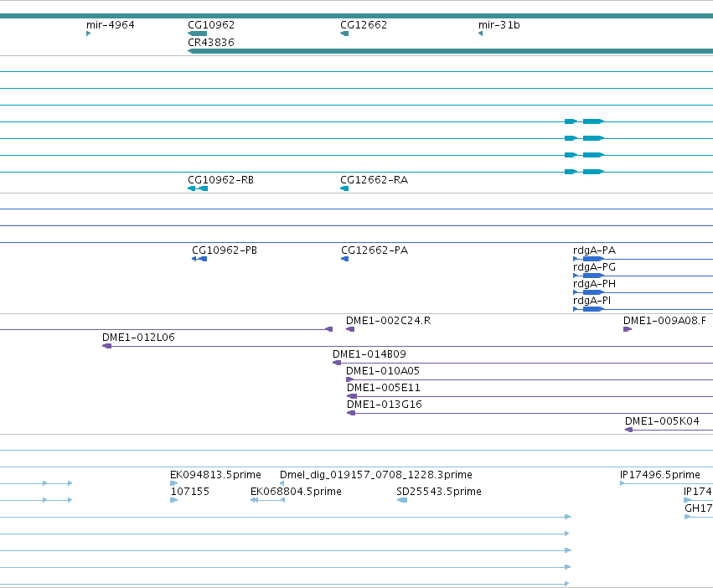713x588 pixels.
Task: Click the rdgA-PG label
Action: pos(594,267)
